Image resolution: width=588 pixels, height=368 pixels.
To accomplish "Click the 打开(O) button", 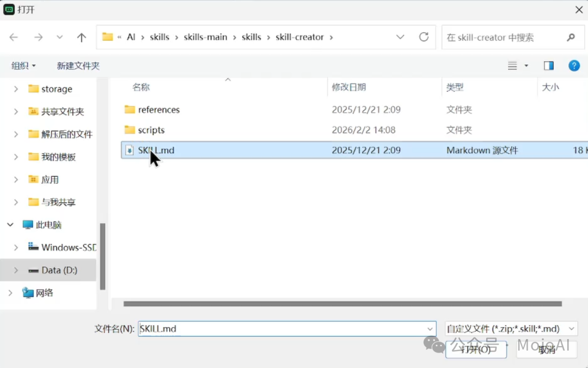I will click(x=476, y=349).
